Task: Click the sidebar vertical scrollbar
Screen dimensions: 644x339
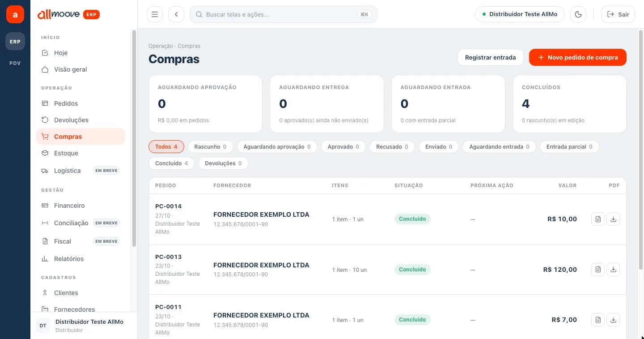Action: click(134, 139)
